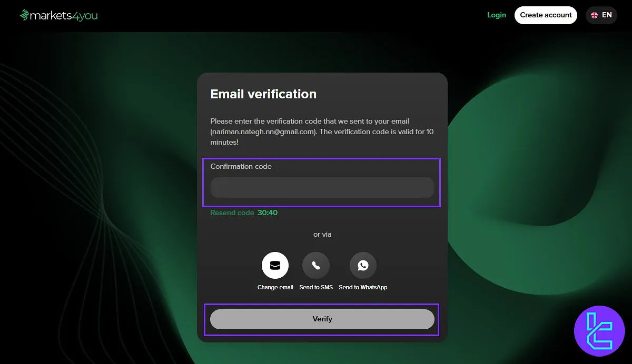632x364 pixels.
Task: Click the "Change email" label
Action: pyautogui.click(x=275, y=287)
